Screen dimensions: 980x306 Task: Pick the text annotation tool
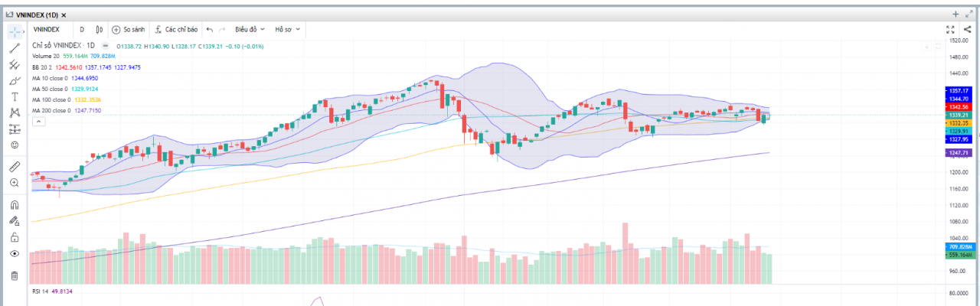(x=15, y=97)
